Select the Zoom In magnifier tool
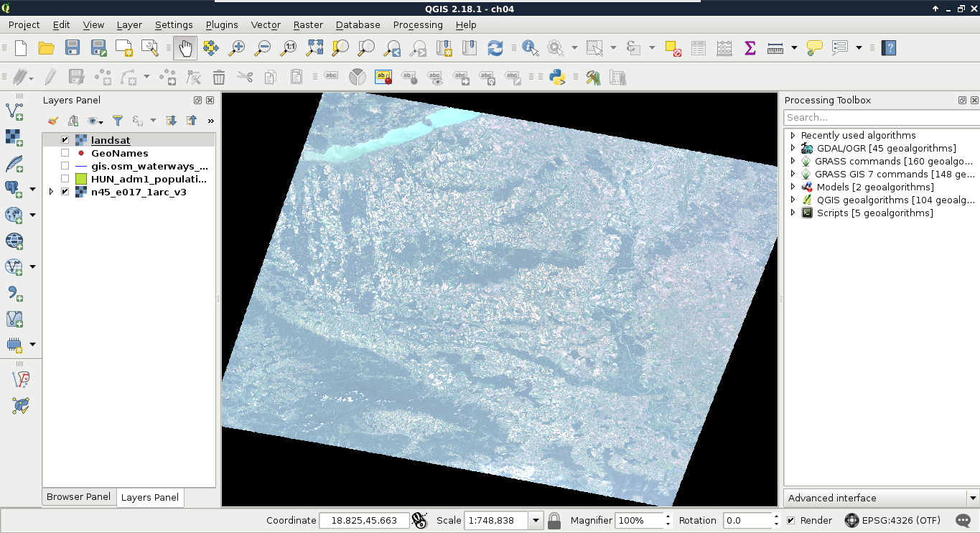The image size is (980, 533). click(237, 48)
